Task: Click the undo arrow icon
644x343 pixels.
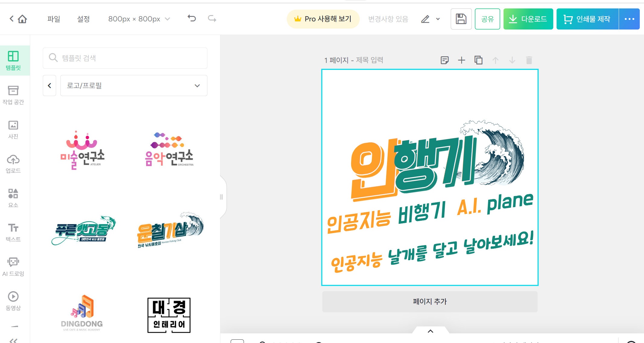Action: tap(192, 19)
